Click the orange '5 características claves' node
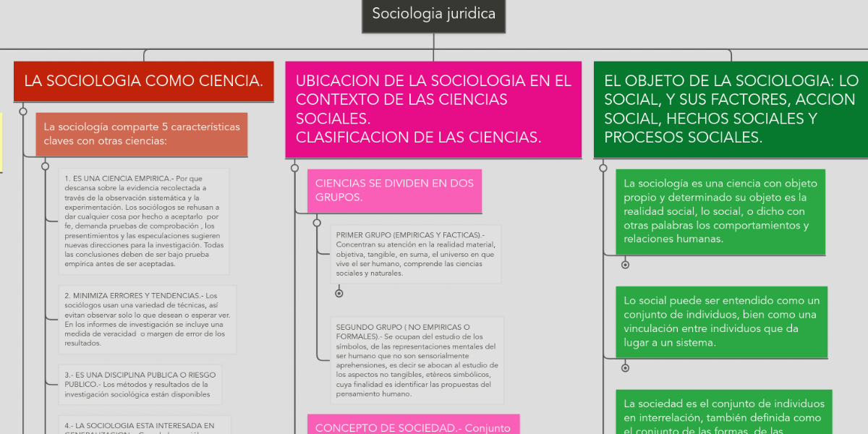Image resolution: width=868 pixels, height=434 pixels. (141, 134)
